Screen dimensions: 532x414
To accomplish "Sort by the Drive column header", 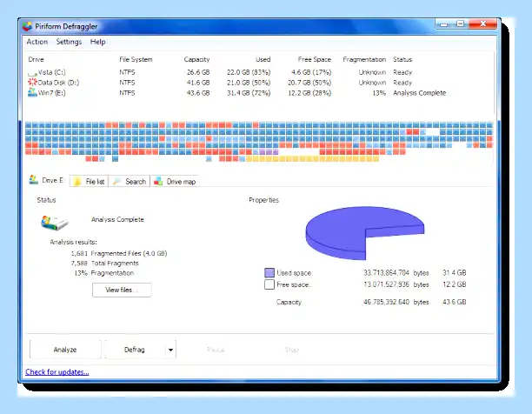I will [36, 59].
